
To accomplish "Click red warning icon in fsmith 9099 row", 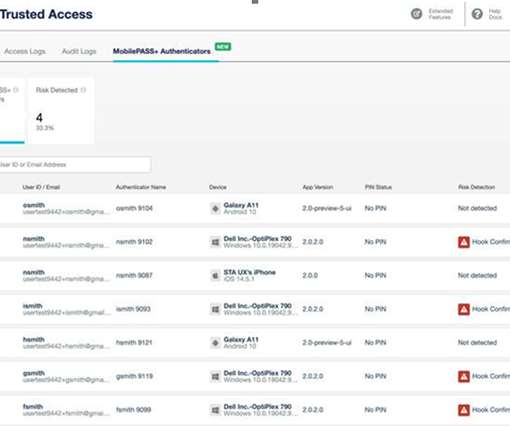I will (464, 410).
